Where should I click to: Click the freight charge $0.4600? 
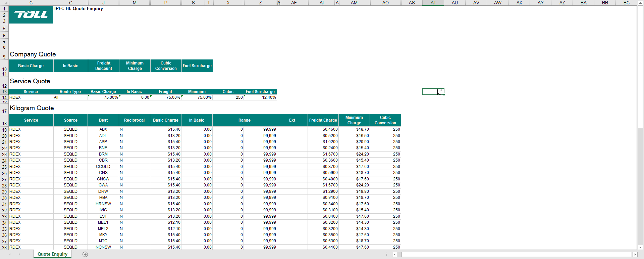click(x=323, y=129)
